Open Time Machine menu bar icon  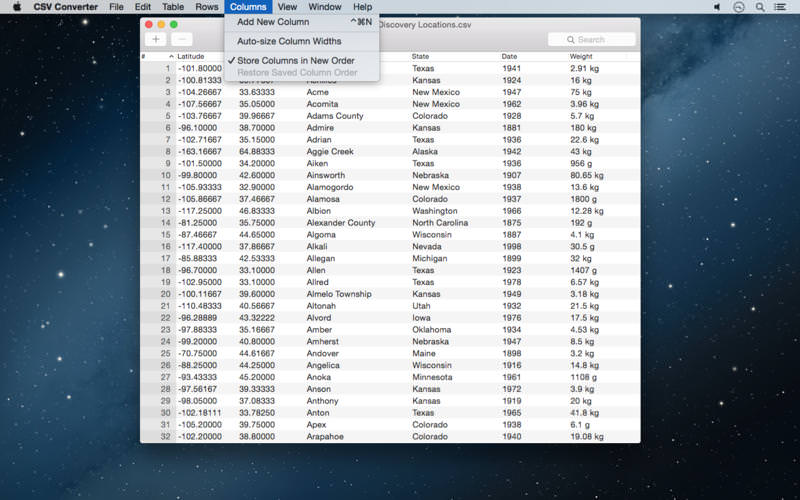[738, 7]
